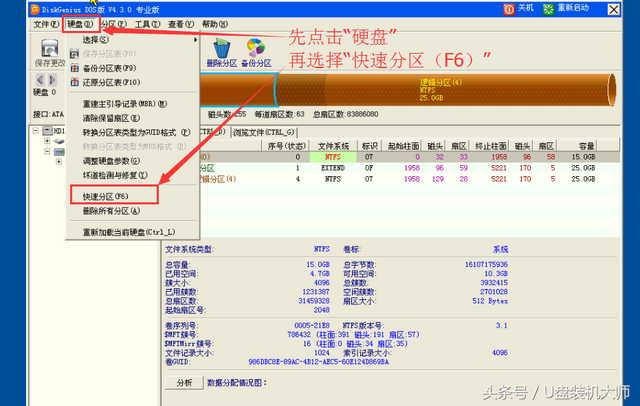Open the 查看(V) menu

181,24
